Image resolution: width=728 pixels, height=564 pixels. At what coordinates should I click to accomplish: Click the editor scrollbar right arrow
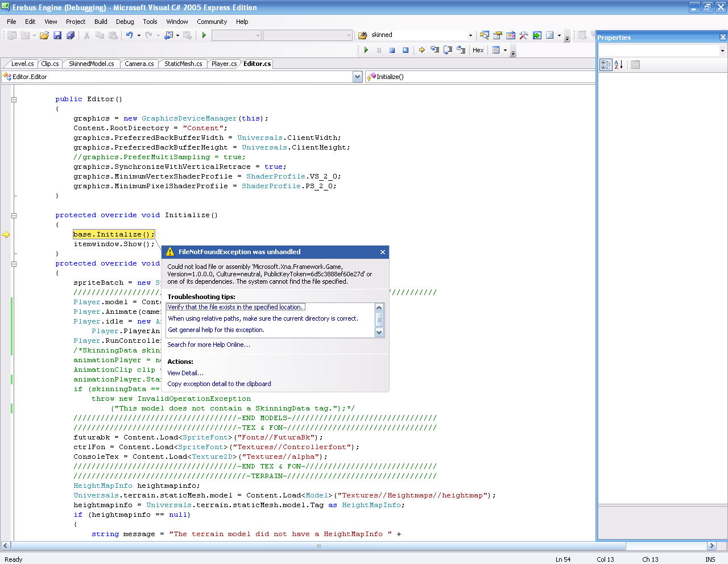[711, 546]
